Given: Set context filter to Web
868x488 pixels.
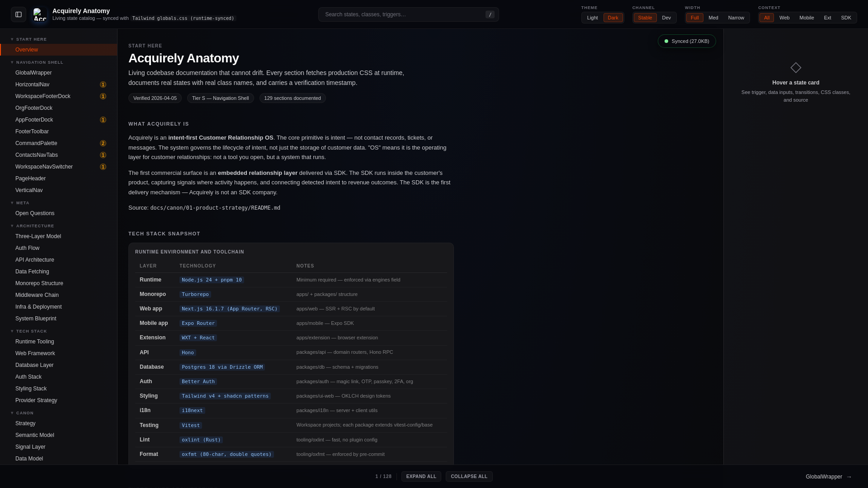Looking at the screenshot, I should click(784, 18).
